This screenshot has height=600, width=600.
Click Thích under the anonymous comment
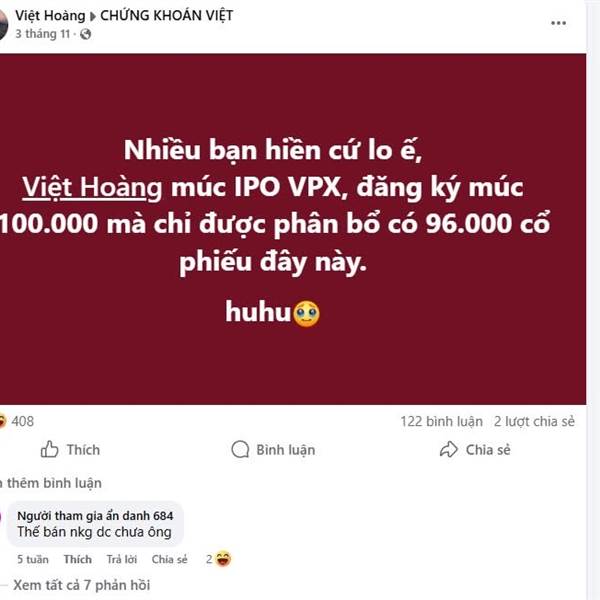click(78, 559)
